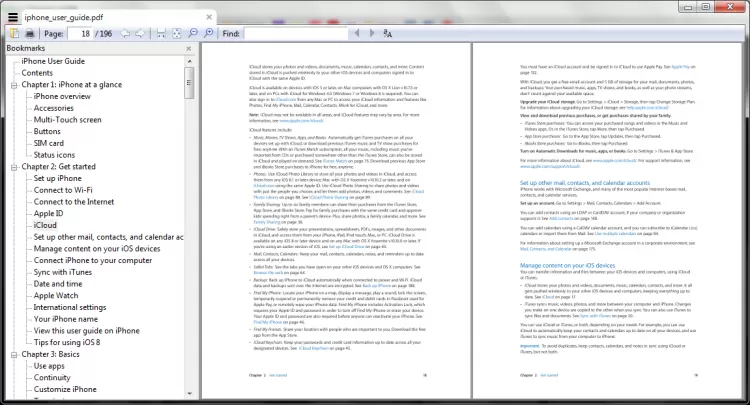Open the hamburger main menu
The image size is (750, 405).
(13, 17)
